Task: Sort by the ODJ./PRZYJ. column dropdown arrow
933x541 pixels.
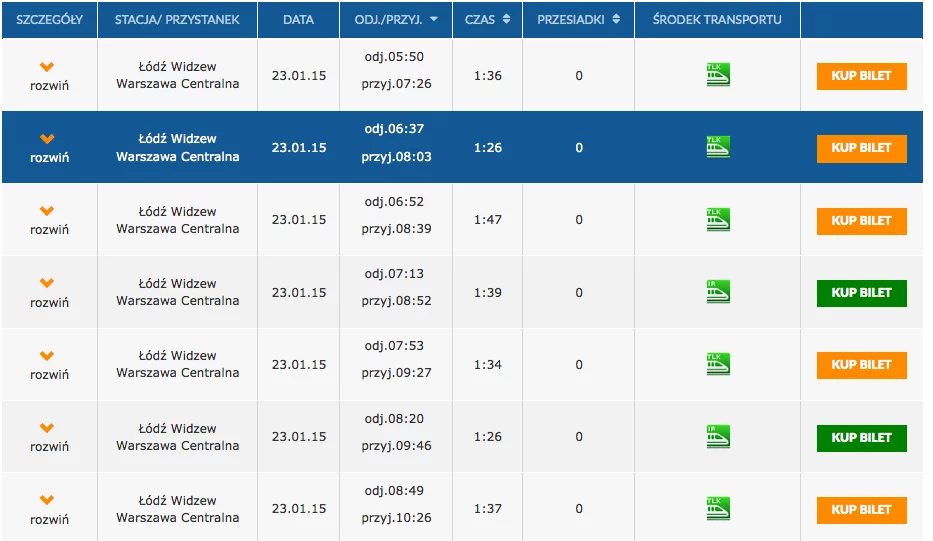Action: coord(434,19)
